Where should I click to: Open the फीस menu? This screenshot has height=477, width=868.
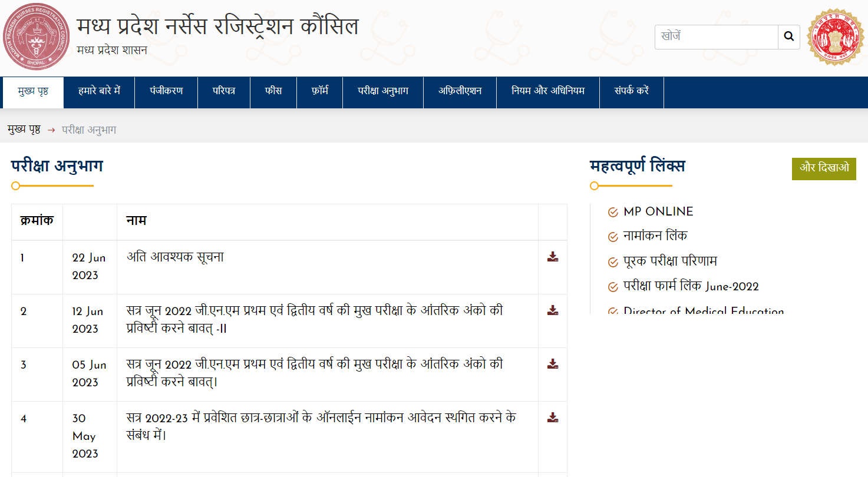[273, 91]
